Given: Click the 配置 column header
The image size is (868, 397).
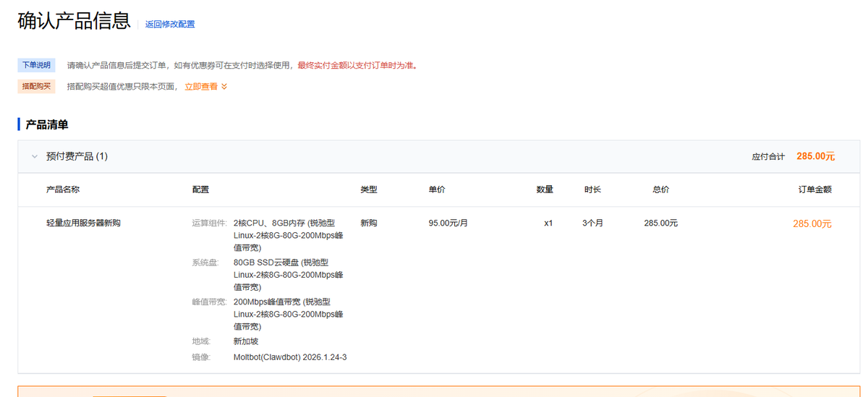Looking at the screenshot, I should [200, 189].
